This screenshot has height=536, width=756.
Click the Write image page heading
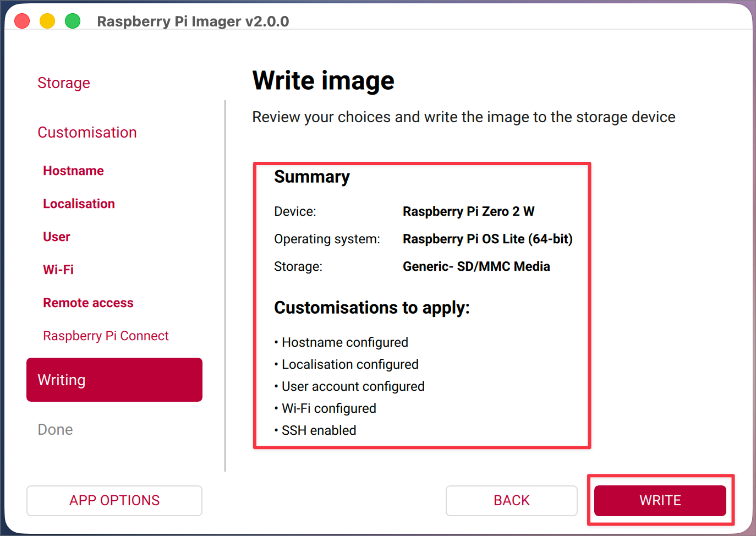click(x=323, y=80)
